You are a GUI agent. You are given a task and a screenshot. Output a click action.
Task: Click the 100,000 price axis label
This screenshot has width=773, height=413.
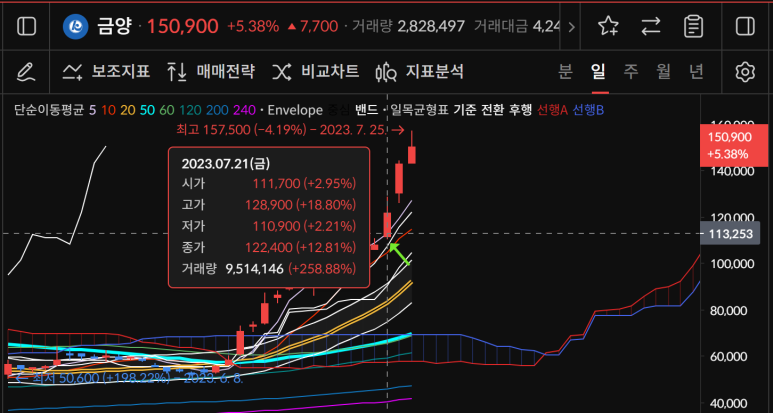coord(734,264)
